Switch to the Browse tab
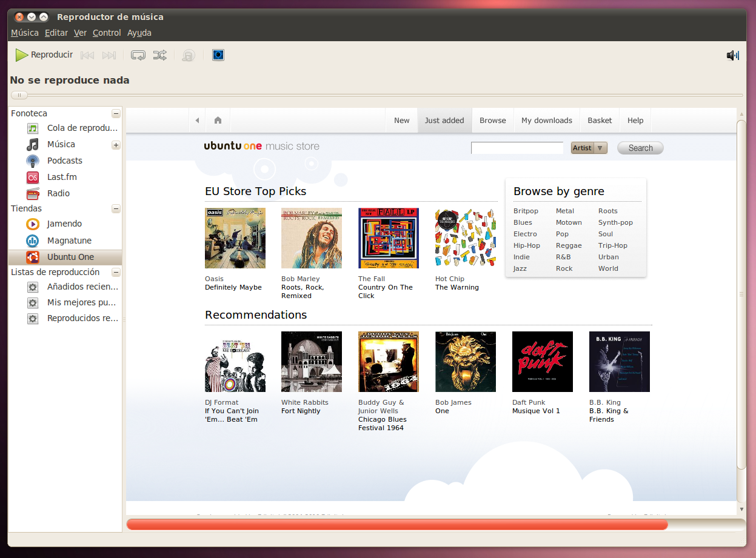This screenshot has height=558, width=756. [x=492, y=120]
